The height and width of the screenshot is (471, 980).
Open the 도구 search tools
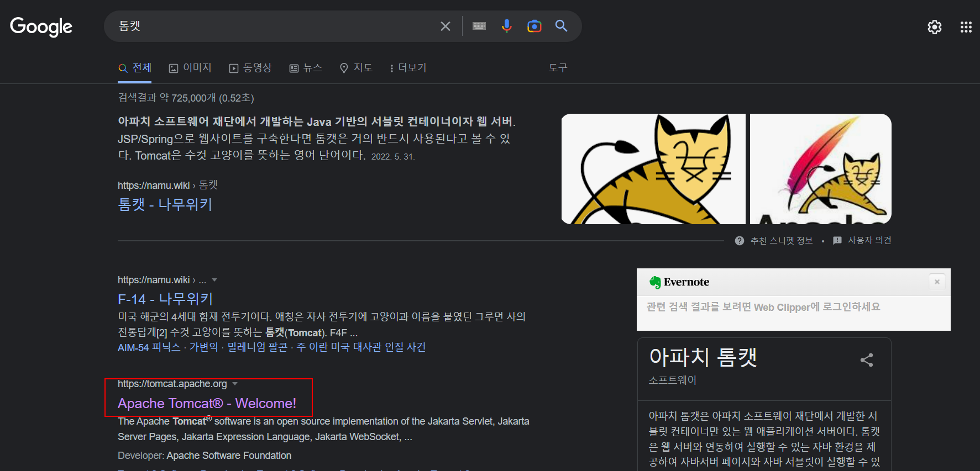pos(558,68)
